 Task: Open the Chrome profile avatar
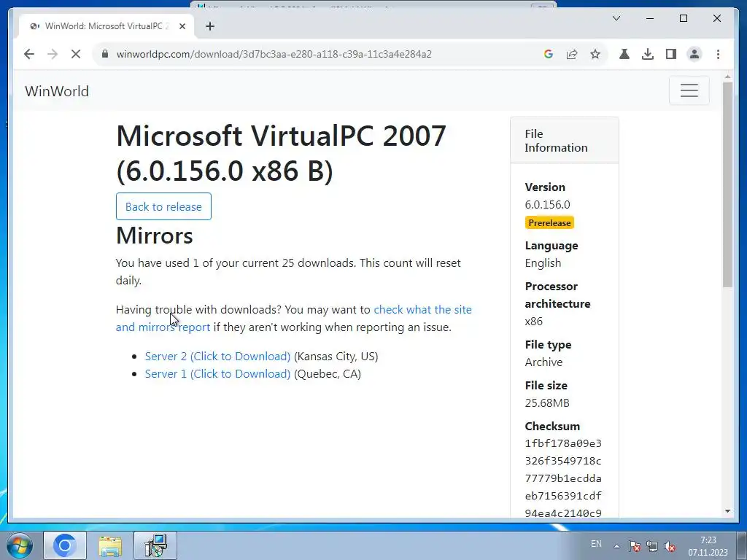[694, 54]
